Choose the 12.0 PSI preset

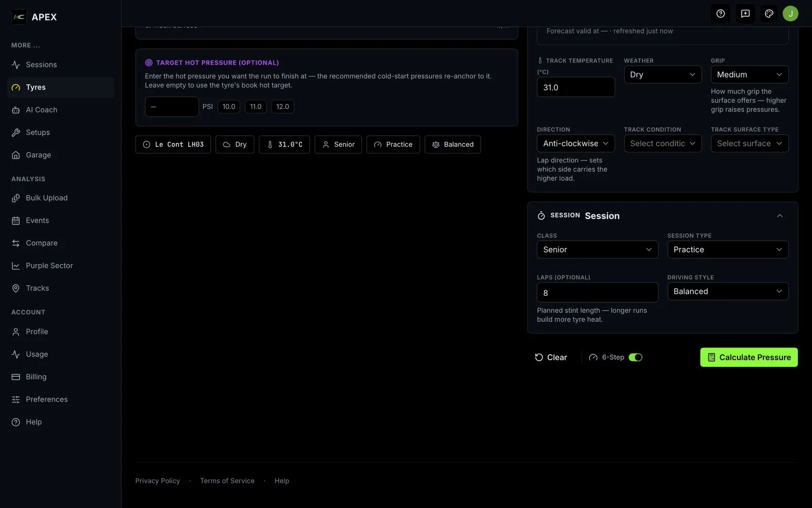click(x=283, y=107)
